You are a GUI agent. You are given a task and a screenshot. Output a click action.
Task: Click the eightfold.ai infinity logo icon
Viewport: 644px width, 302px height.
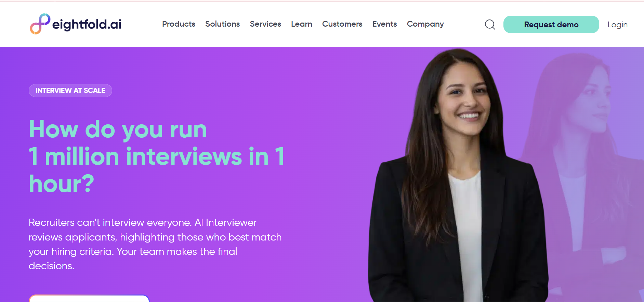click(40, 24)
